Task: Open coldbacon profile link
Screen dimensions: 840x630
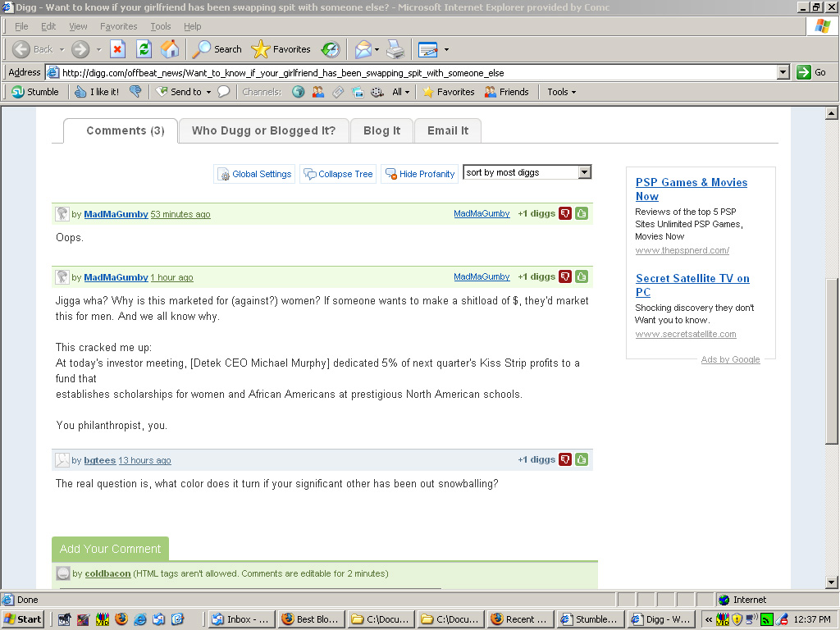Action: pos(107,573)
